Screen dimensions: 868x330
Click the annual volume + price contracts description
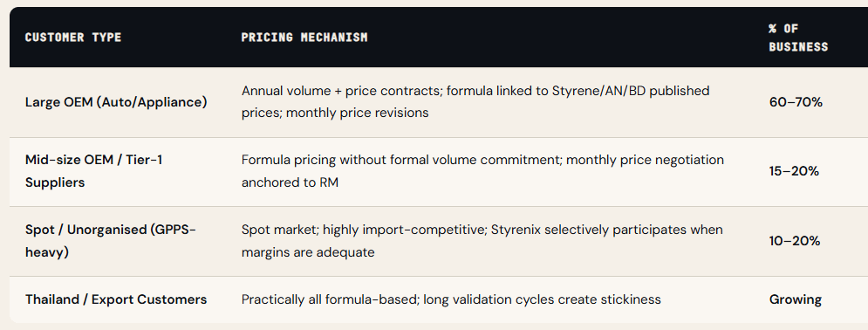(x=475, y=101)
